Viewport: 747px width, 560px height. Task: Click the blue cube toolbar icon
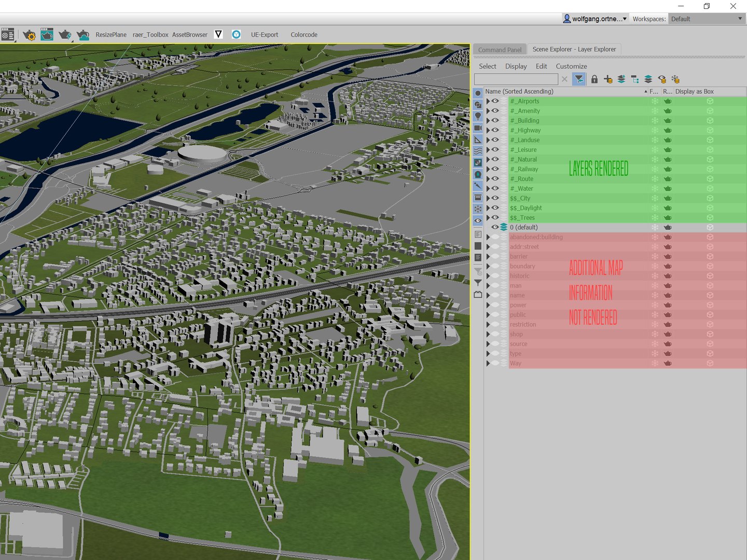pos(236,34)
